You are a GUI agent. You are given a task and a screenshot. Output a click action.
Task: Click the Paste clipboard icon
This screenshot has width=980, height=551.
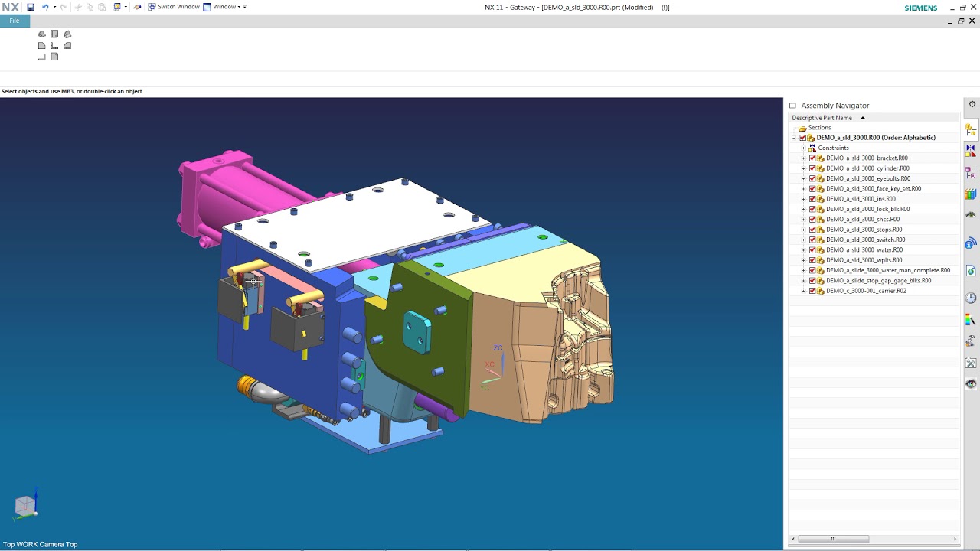pyautogui.click(x=101, y=7)
